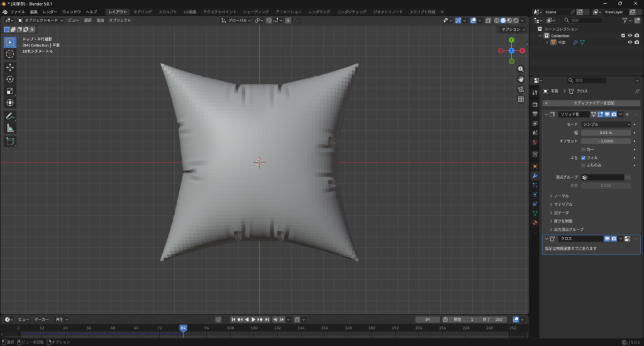Click the 幅 value field showing 0.01 m

click(606, 133)
